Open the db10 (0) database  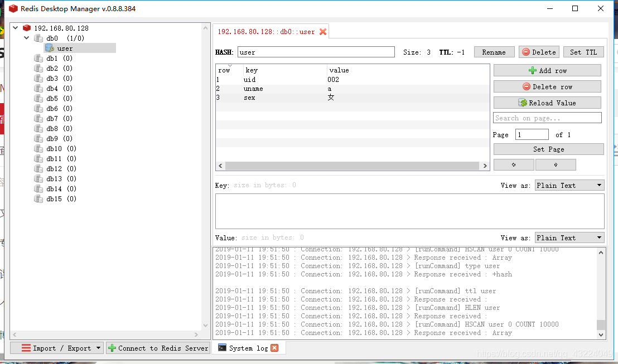tap(61, 148)
